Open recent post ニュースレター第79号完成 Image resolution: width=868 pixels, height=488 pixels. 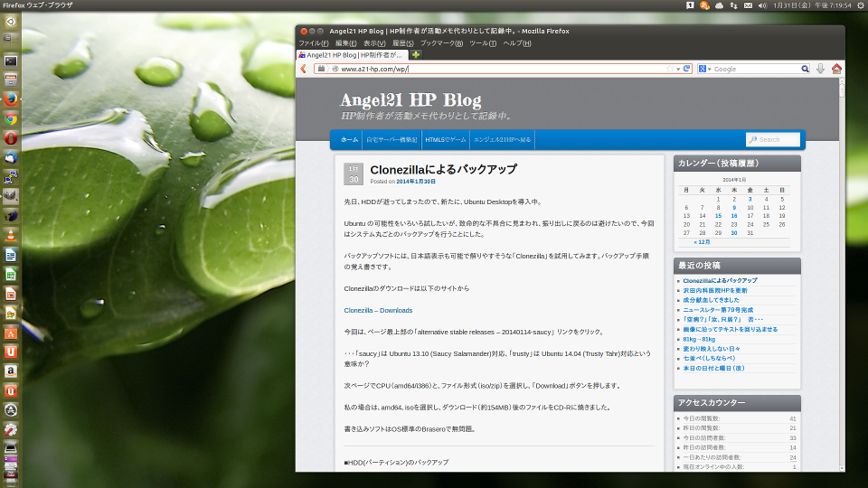[718, 310]
